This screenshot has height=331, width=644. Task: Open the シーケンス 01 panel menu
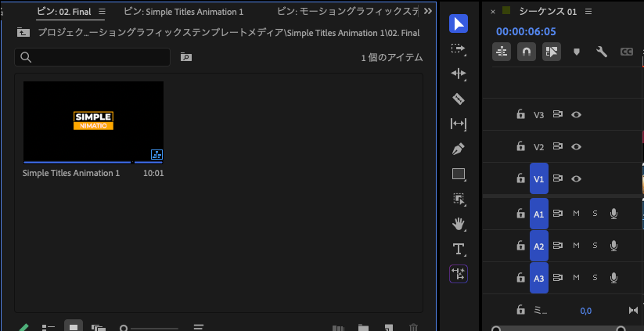588,12
